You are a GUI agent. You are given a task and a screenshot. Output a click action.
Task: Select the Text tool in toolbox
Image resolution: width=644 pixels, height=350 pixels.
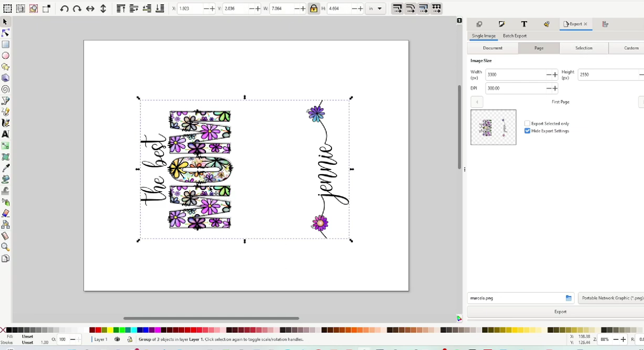[6, 134]
